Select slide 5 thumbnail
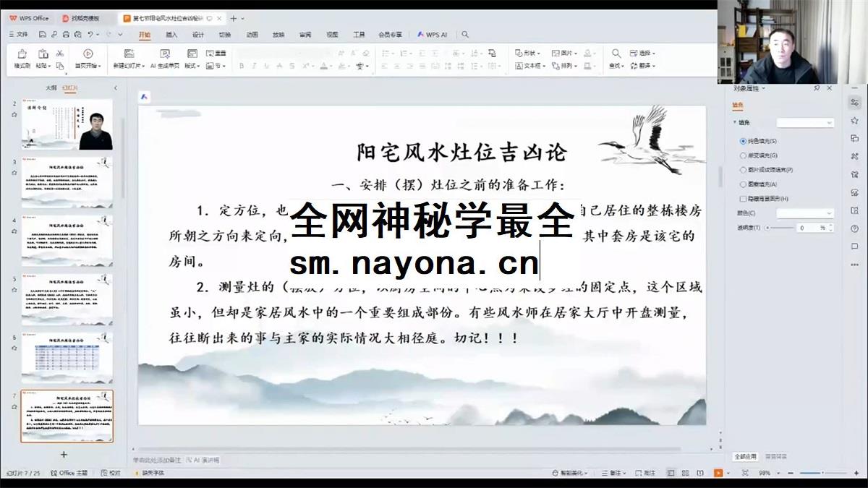Image resolution: width=868 pixels, height=488 pixels. pos(67,299)
